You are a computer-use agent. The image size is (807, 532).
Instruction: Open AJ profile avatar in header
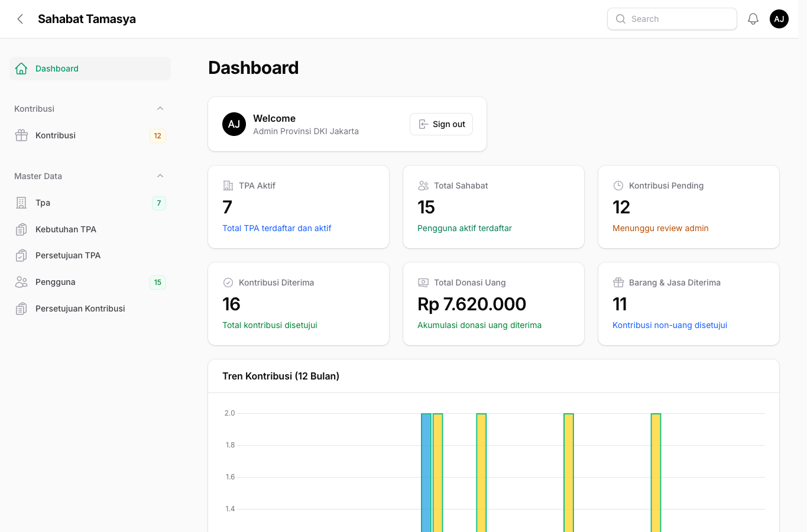coord(779,19)
